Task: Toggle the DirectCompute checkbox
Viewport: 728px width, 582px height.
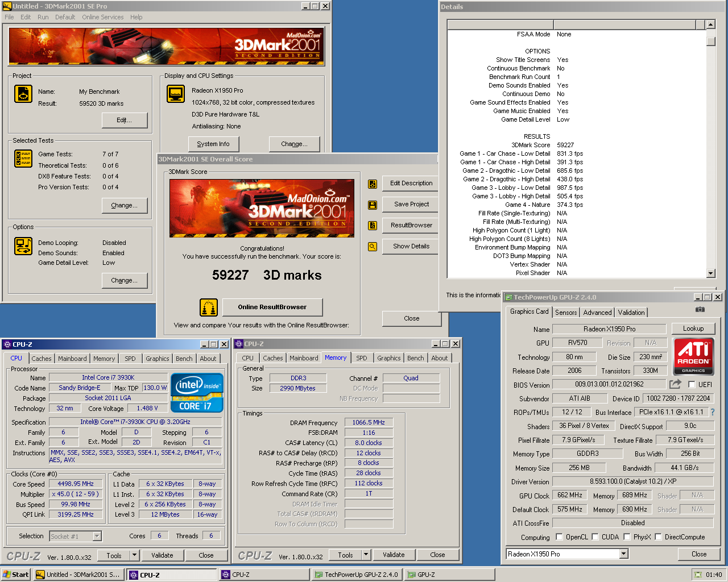Action: pos(658,537)
